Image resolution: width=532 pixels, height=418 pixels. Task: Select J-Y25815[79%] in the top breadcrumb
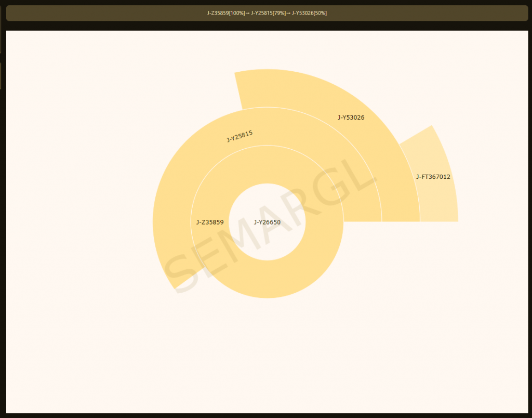point(268,13)
